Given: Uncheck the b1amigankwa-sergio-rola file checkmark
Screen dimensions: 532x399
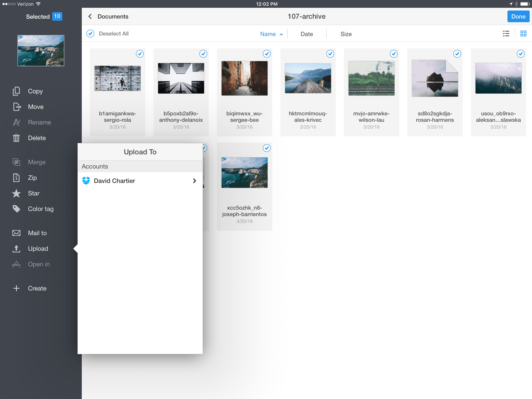Looking at the screenshot, I should (x=140, y=54).
